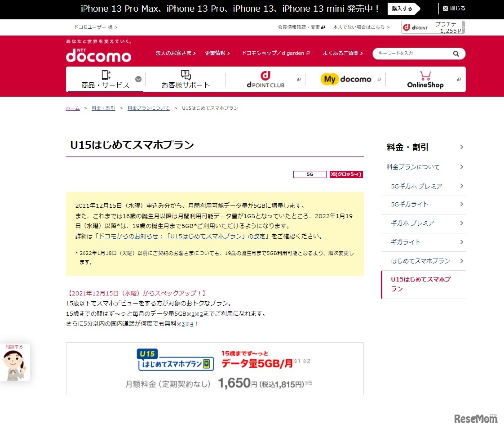The width and height of the screenshot is (504, 429).
Task: Click the Xi(クロッシィ) badge
Action: pyautogui.click(x=346, y=174)
